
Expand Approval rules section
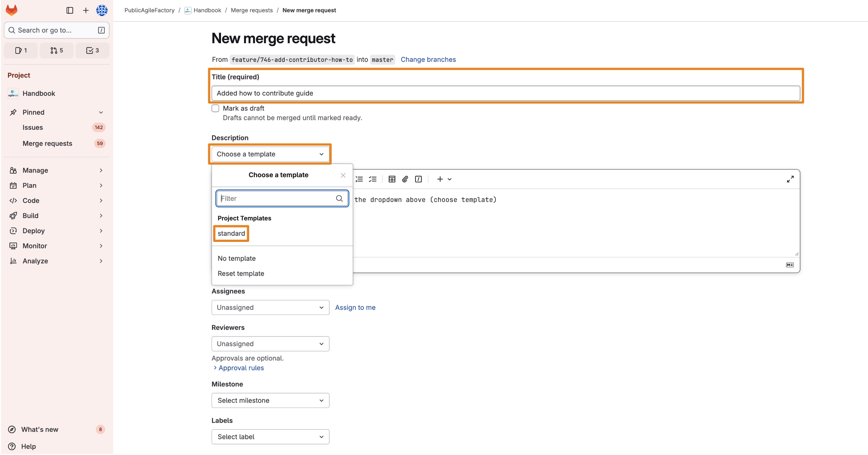coord(238,368)
